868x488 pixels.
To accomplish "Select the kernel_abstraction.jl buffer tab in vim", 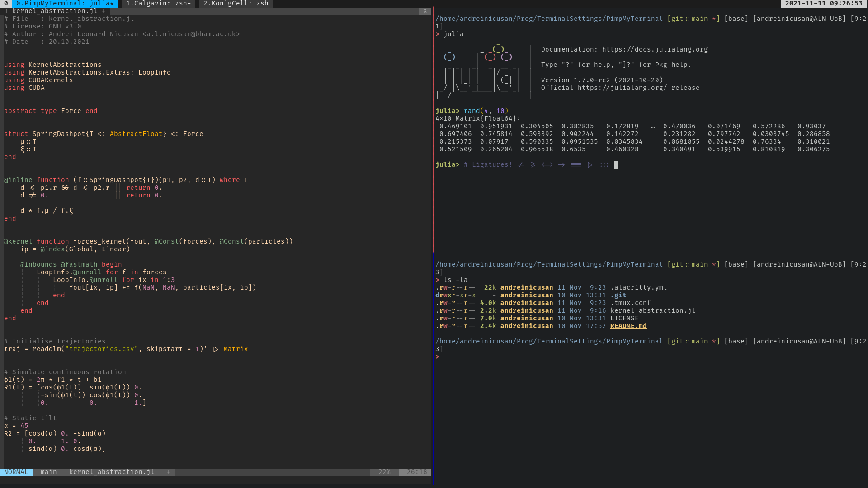I will click(55, 11).
